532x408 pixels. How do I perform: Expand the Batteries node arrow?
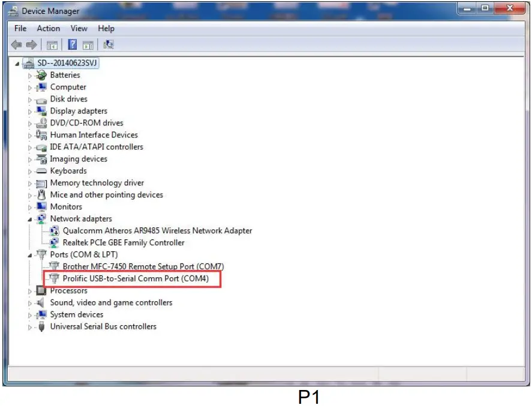30,76
